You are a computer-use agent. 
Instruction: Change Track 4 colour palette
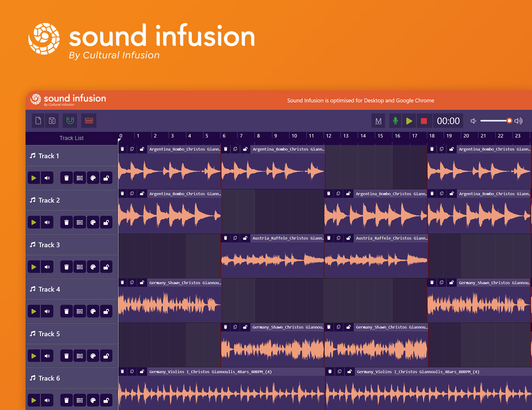click(93, 311)
